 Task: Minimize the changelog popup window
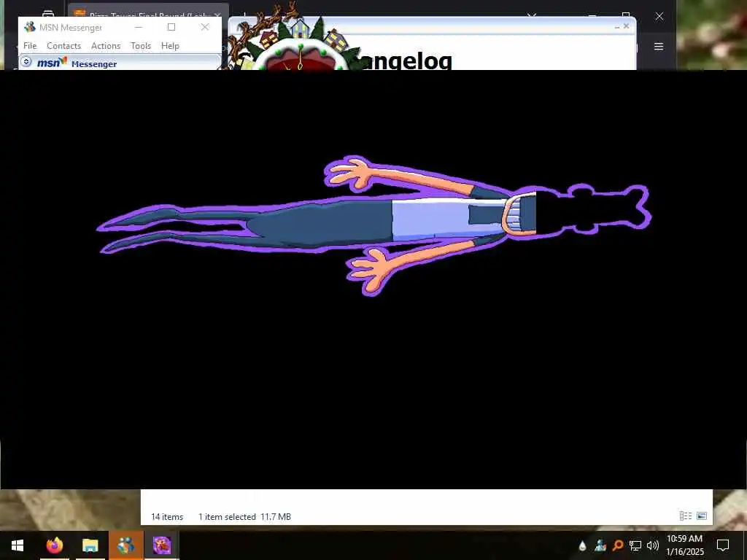[617, 27]
